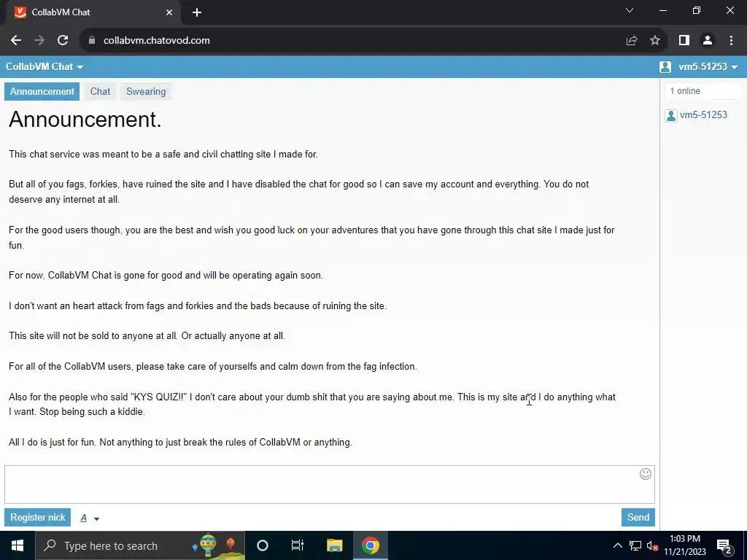
Task: Close the CollabVM Chat browser tab
Action: coord(169,12)
